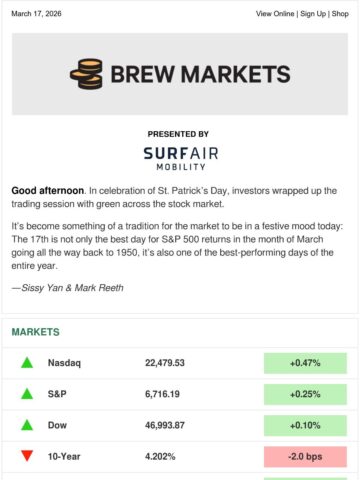Click the green up arrow beside Dow
Screen dimensions: 360x480
pyautogui.click(x=27, y=425)
